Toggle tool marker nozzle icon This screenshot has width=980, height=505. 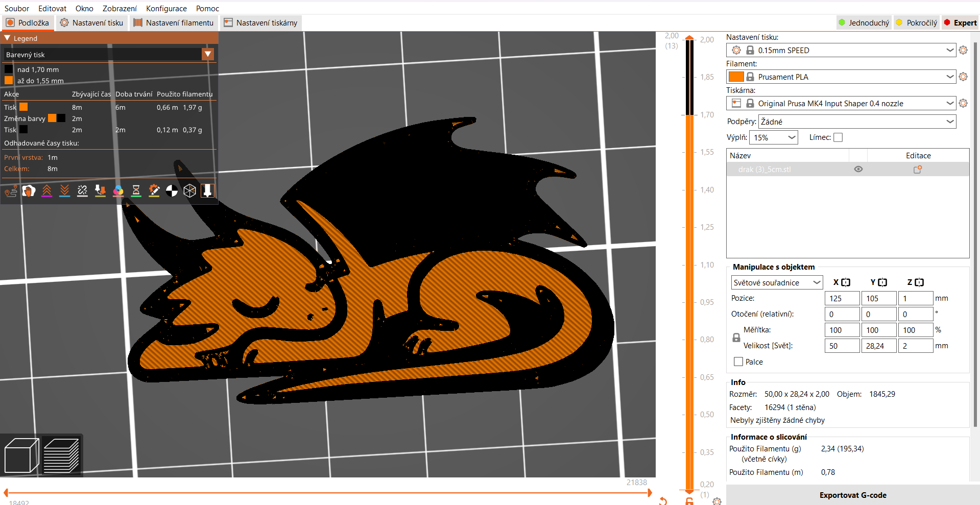point(207,191)
